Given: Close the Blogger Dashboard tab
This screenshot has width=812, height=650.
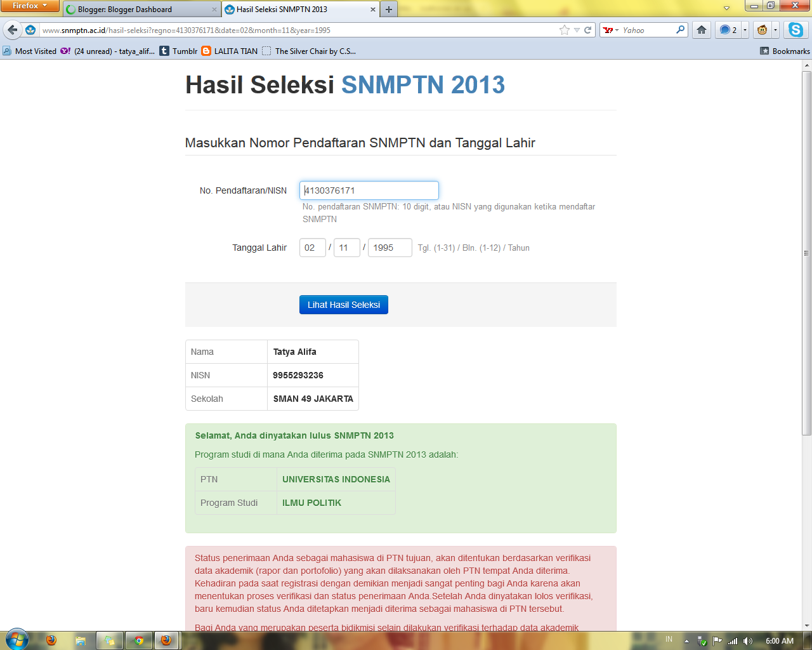Looking at the screenshot, I should coord(214,10).
